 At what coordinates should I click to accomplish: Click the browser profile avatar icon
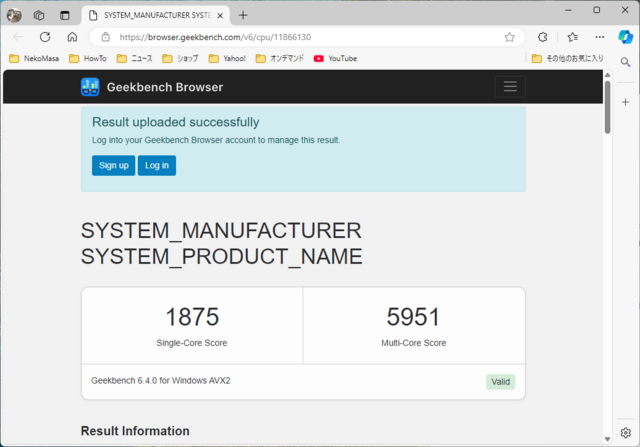(x=14, y=16)
